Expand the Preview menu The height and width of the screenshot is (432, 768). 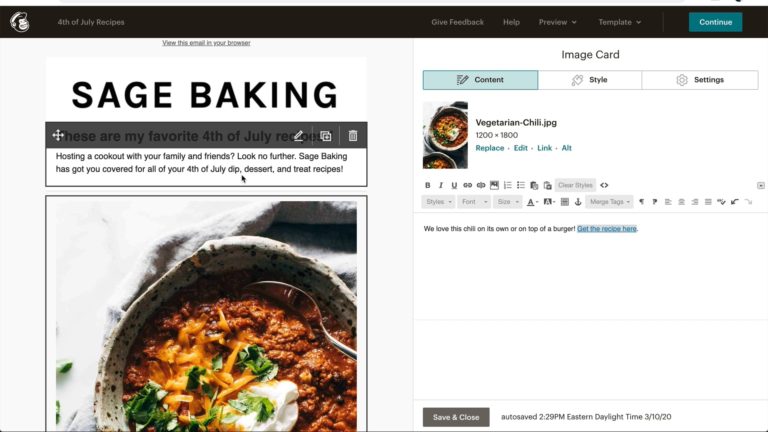[558, 22]
